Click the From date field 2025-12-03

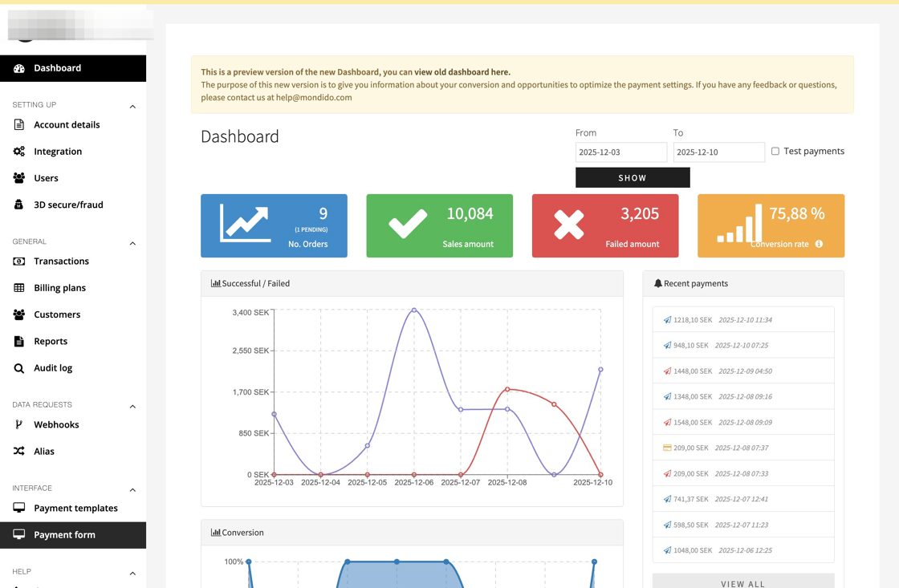pyautogui.click(x=621, y=152)
